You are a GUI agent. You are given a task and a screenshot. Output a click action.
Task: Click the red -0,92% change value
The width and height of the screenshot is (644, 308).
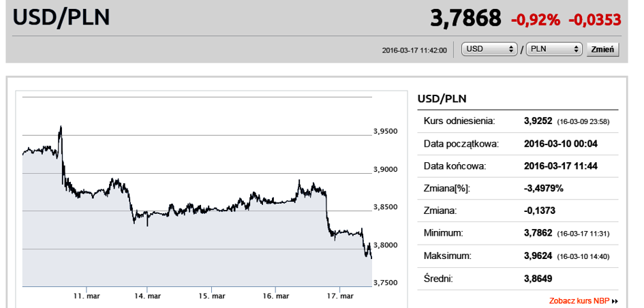coord(536,20)
